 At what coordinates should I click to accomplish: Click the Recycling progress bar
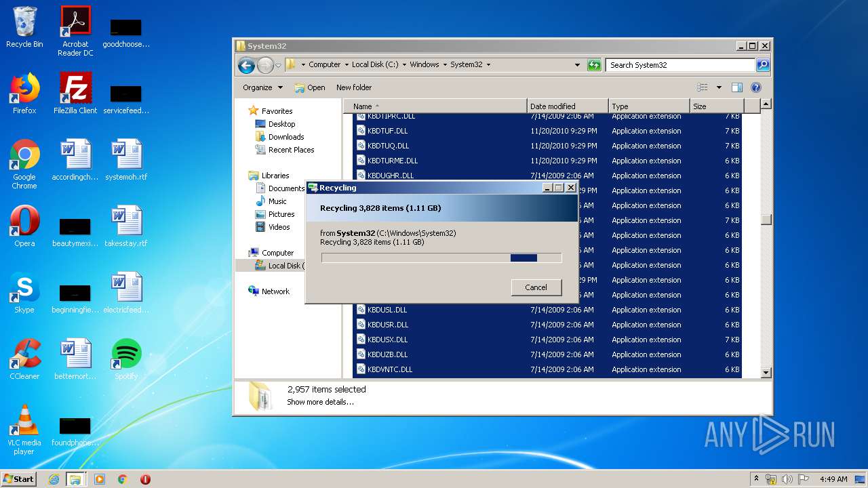tap(441, 258)
